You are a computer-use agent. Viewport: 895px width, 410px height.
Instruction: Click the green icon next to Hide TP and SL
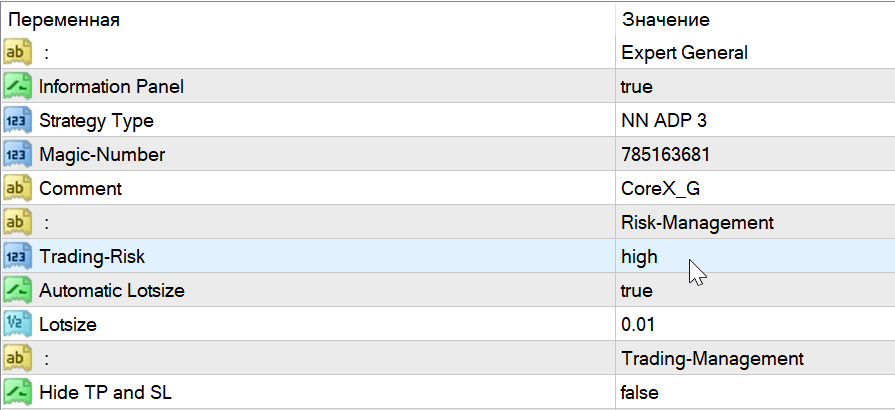tap(18, 392)
